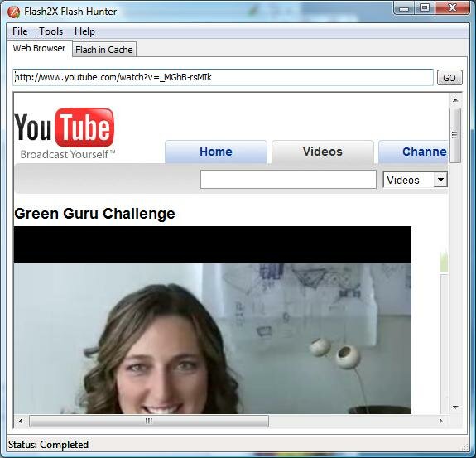Select the Web Browser tab
Screen dimensions: 476x458
[39, 48]
